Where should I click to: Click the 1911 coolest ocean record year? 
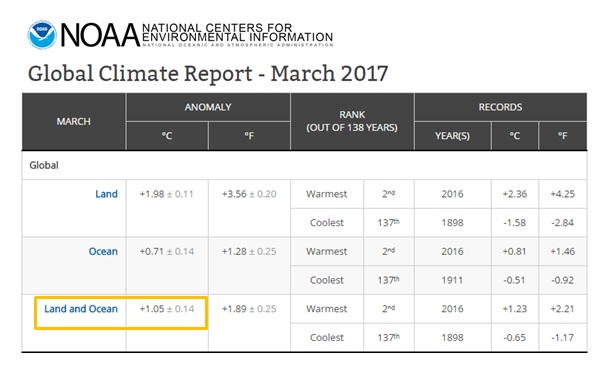[x=452, y=280]
